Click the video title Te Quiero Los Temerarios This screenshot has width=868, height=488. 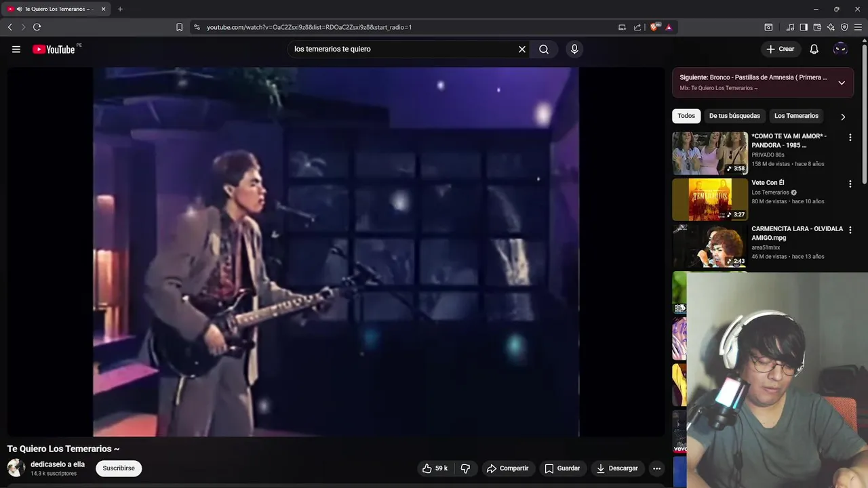[x=63, y=449]
